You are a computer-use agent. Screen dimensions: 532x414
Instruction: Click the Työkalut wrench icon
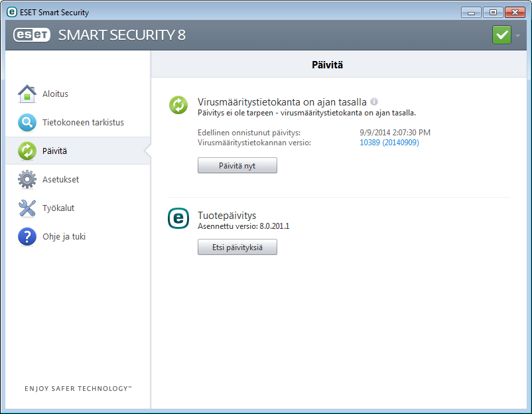click(27, 208)
